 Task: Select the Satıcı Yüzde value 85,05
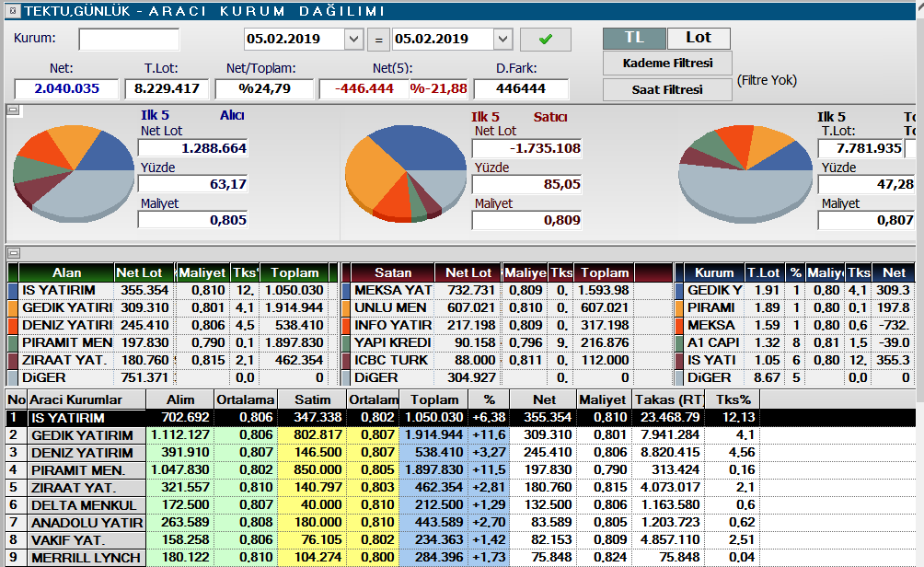pyautogui.click(x=526, y=184)
